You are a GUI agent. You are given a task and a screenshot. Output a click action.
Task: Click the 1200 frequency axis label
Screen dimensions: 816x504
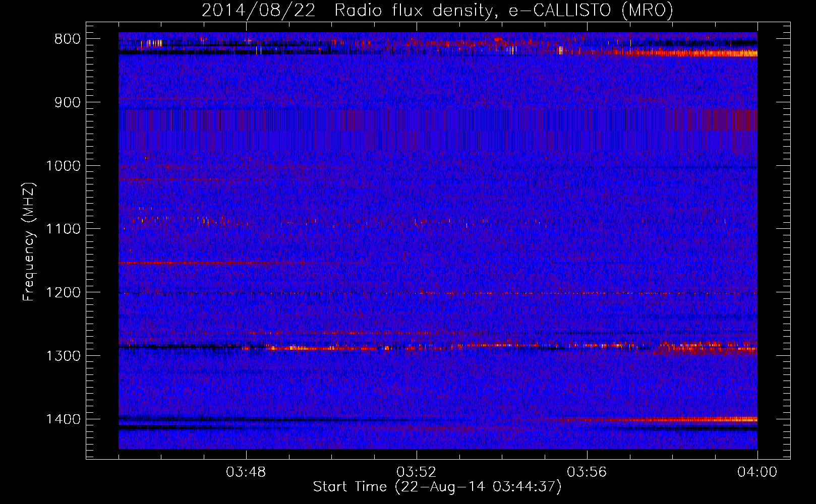click(x=63, y=292)
